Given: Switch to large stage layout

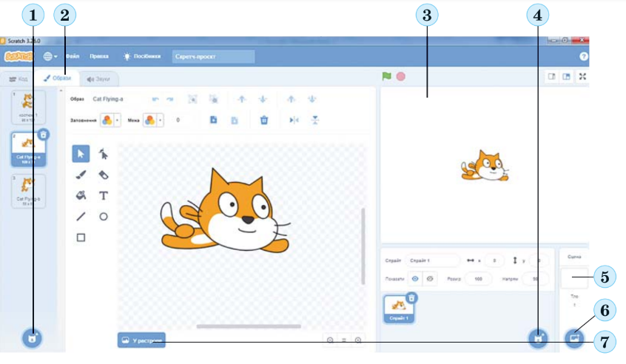Looking at the screenshot, I should (x=566, y=76).
